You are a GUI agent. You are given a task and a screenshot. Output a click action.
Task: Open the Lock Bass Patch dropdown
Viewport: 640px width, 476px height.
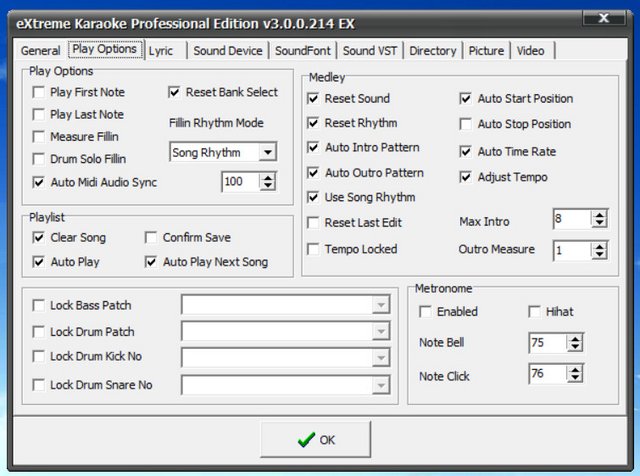[x=381, y=305]
